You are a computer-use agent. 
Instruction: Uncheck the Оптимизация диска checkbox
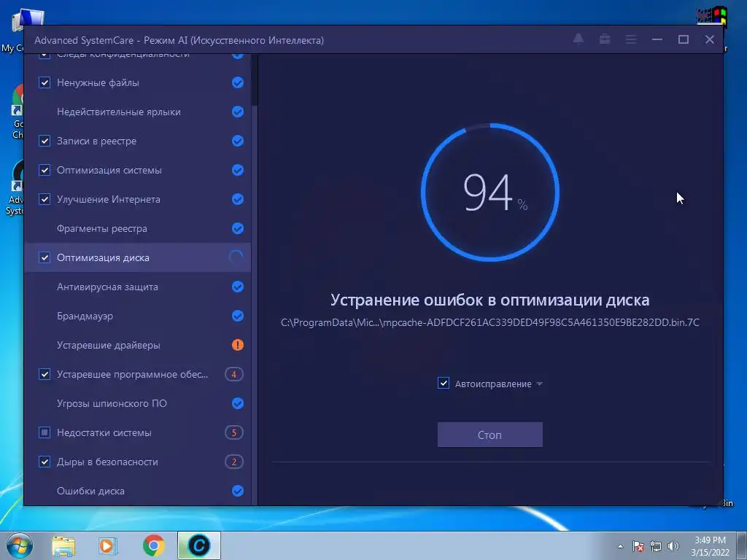click(x=44, y=257)
